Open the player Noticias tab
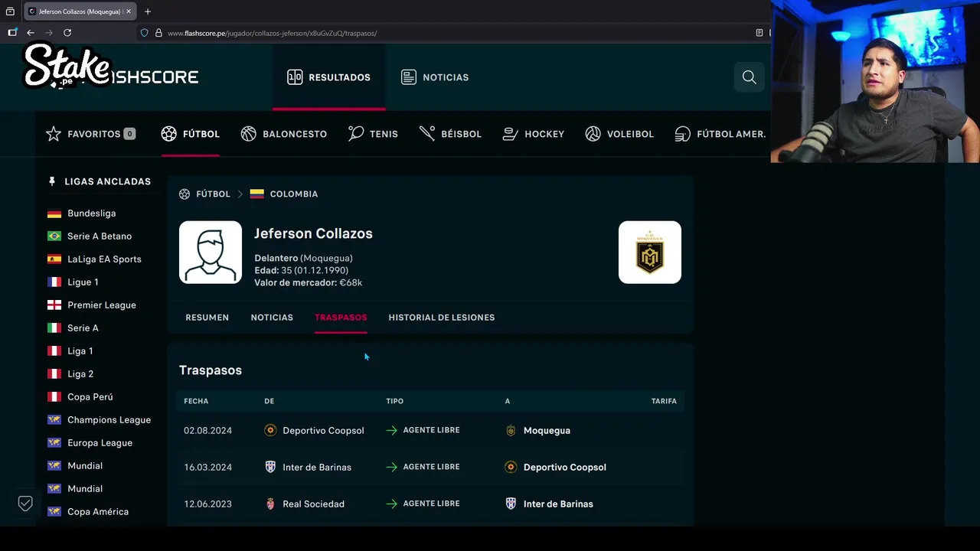Screen dimensions: 980x551 pos(272,318)
